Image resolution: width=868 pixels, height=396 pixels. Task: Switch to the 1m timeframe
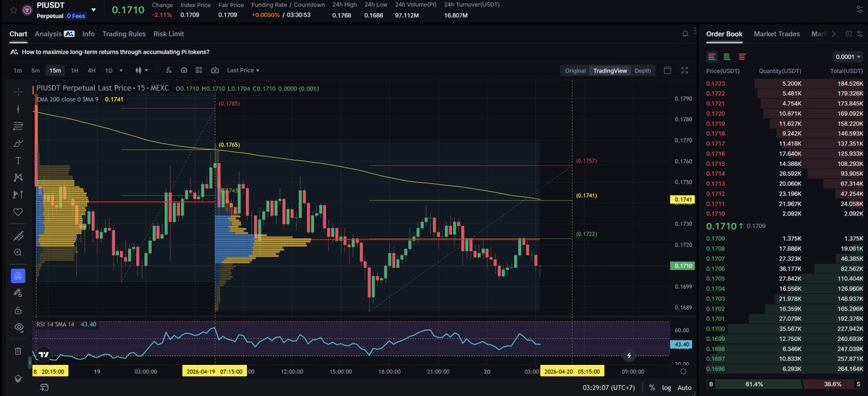(x=17, y=70)
